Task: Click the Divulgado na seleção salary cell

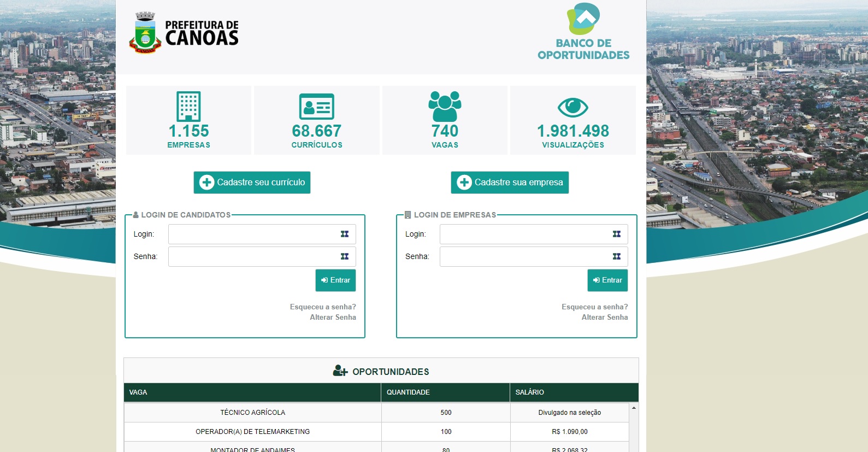Action: click(x=570, y=413)
